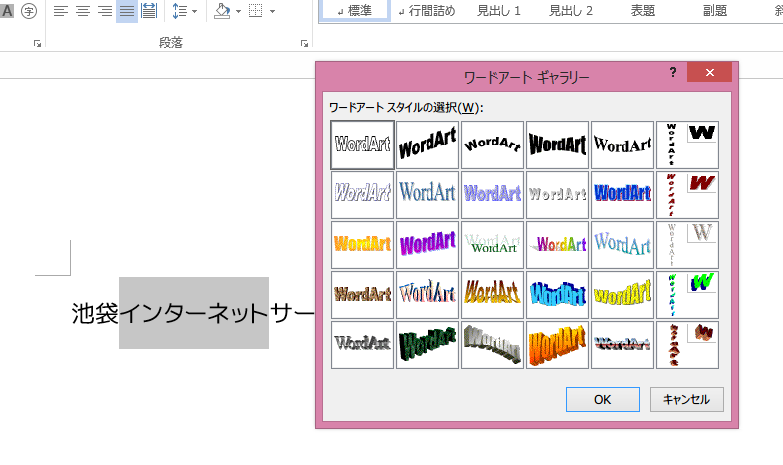Select the pink-blue outlined WordArt style
The width and height of the screenshot is (783, 465).
[427, 295]
